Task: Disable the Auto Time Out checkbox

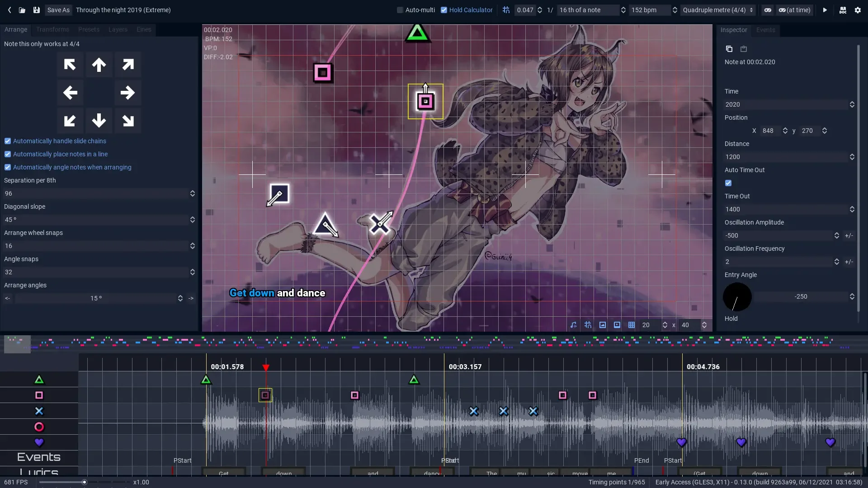Action: click(x=728, y=183)
